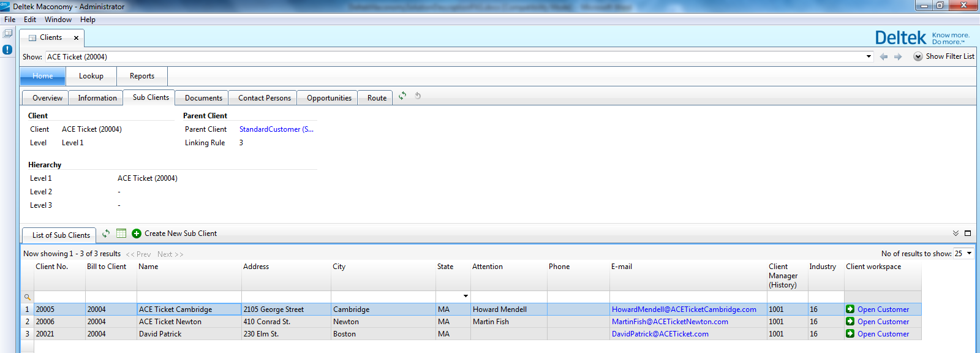Open the number of results dropdown
Image resolution: width=980 pixels, height=353 pixels.
tap(969, 254)
